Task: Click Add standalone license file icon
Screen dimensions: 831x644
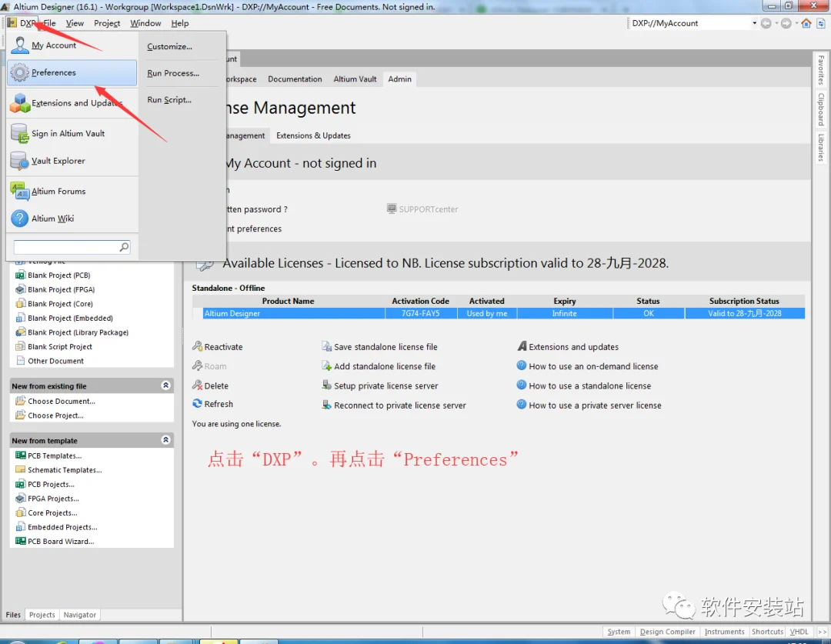Action: tap(326, 365)
